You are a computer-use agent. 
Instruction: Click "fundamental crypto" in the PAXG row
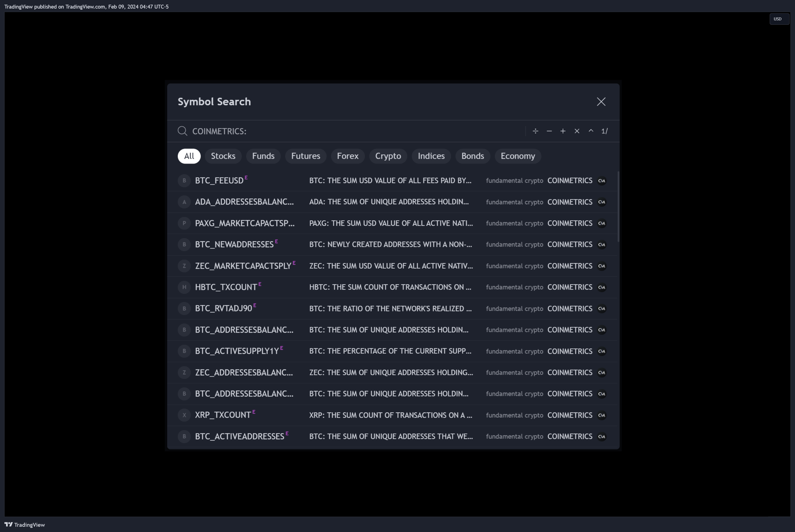[x=515, y=224]
